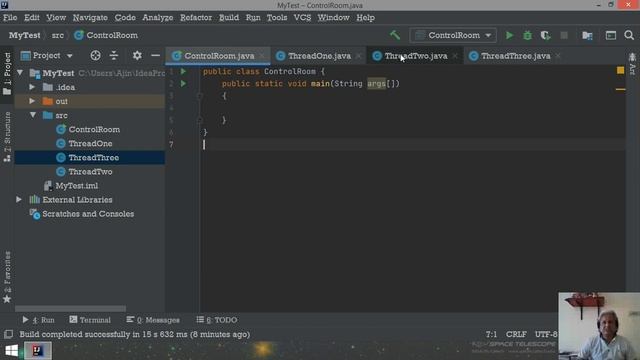
Task: Open the Ant tool window on right stripe
Action: (632, 64)
